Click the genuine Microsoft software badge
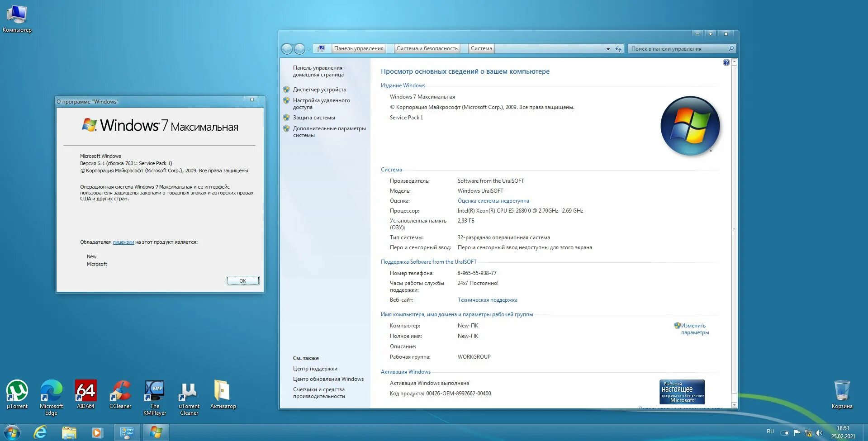 click(x=682, y=392)
